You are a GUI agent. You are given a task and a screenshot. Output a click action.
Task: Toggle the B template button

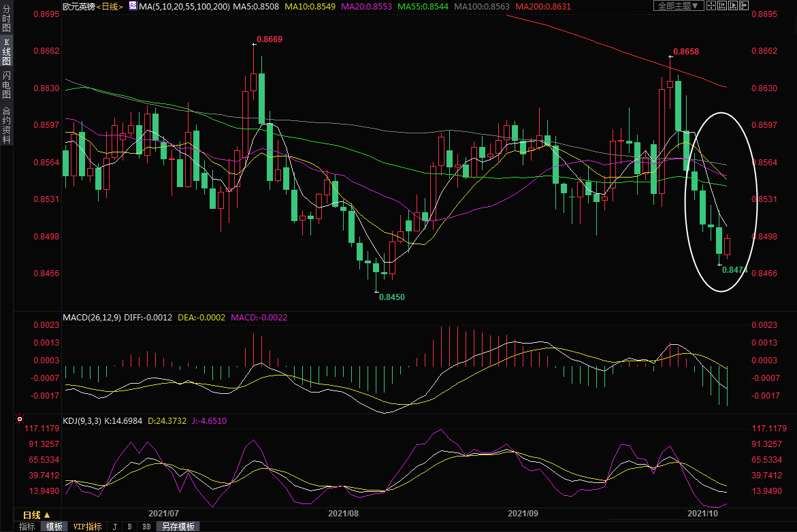point(129,527)
